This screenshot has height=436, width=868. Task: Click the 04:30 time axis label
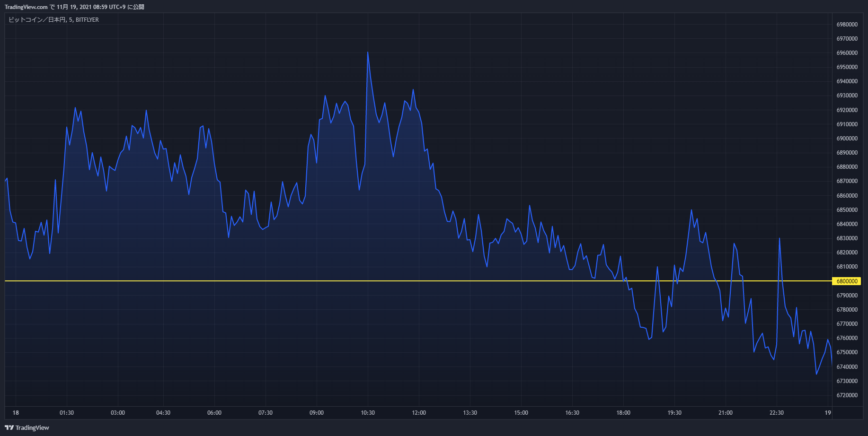(163, 413)
